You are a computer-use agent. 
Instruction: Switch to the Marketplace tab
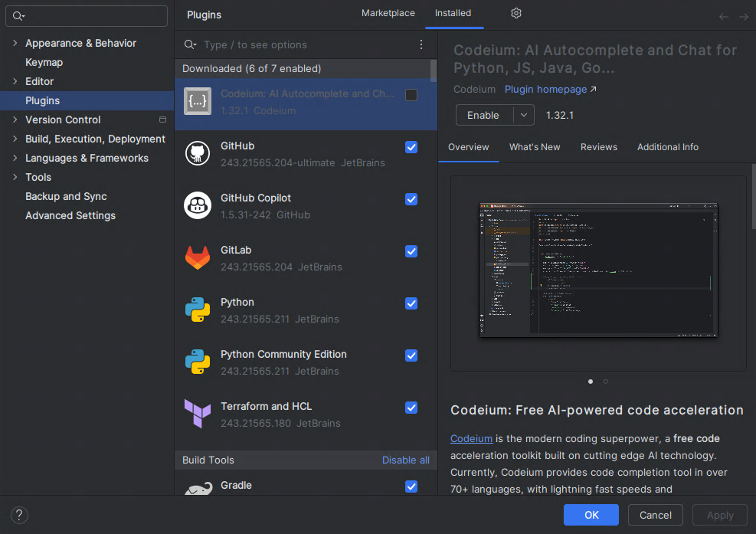pos(388,13)
